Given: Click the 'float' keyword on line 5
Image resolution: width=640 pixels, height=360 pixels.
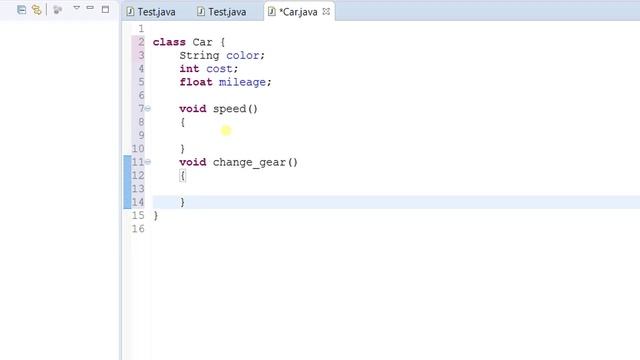Looking at the screenshot, I should pos(196,82).
